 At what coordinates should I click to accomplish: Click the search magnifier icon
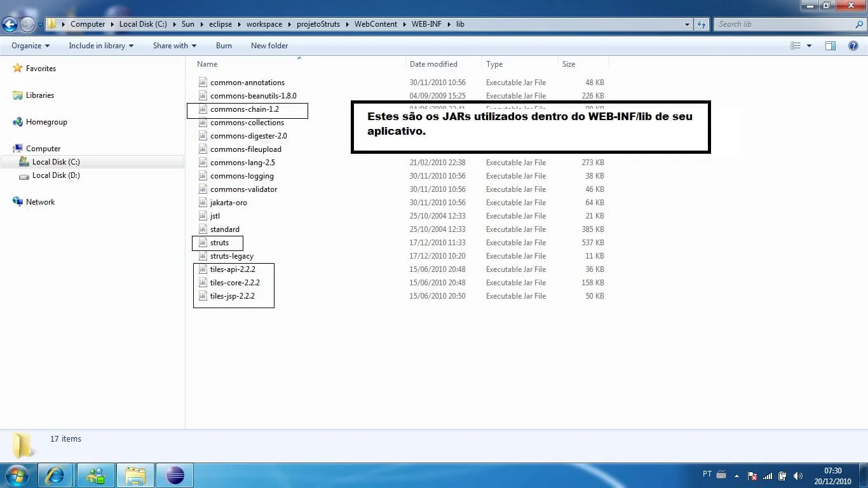pos(859,24)
